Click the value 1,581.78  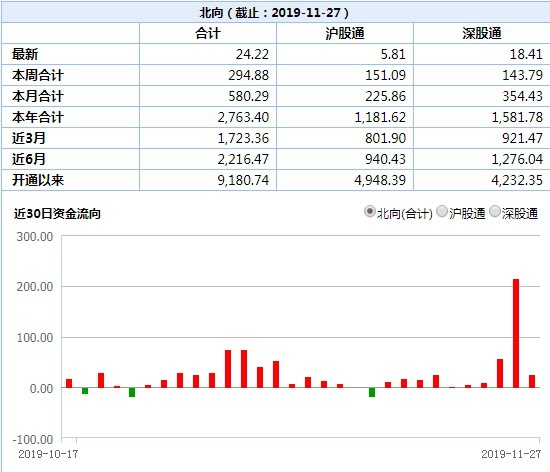point(517,117)
